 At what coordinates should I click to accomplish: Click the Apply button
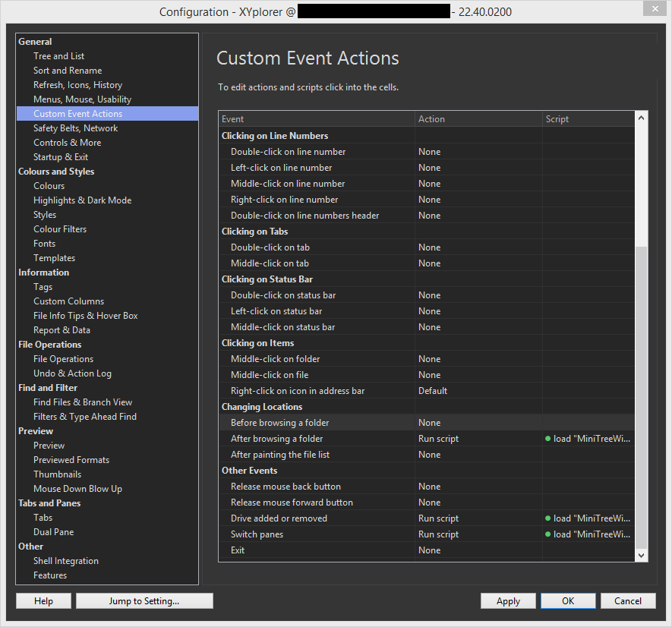(x=507, y=600)
